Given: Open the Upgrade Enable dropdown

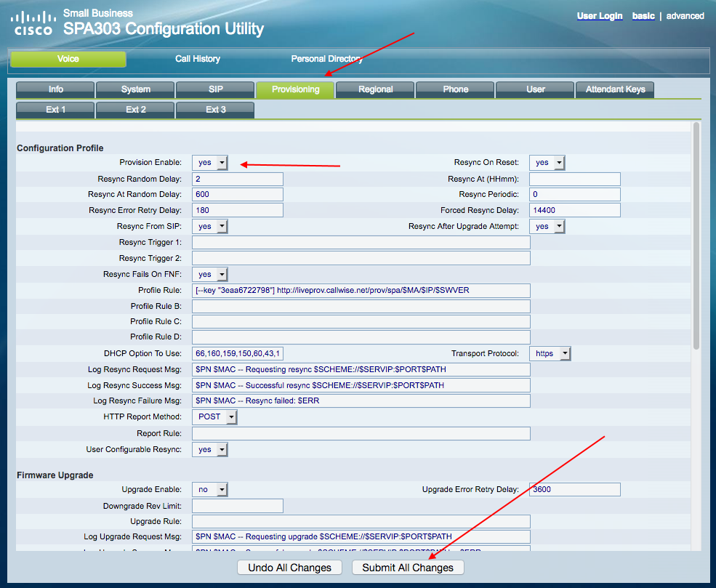Looking at the screenshot, I should tap(209, 489).
